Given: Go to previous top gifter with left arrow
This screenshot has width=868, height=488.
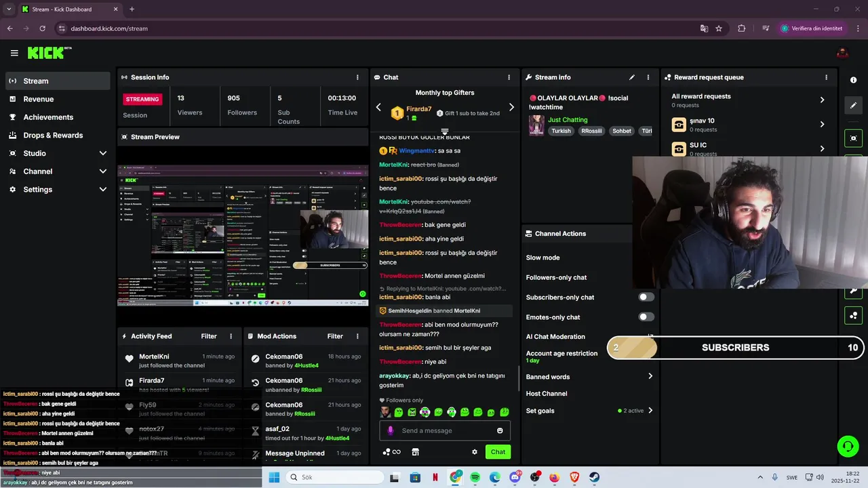Looking at the screenshot, I should [378, 107].
